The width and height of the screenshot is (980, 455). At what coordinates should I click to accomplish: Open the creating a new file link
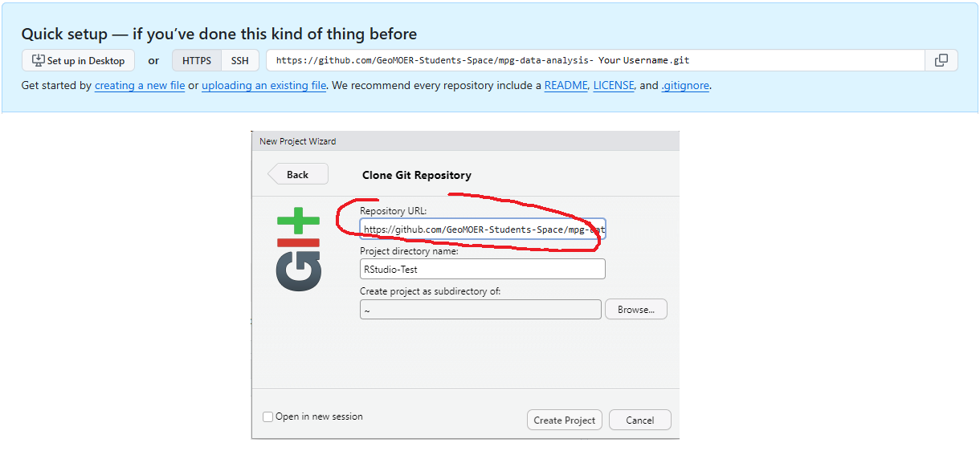coord(140,86)
